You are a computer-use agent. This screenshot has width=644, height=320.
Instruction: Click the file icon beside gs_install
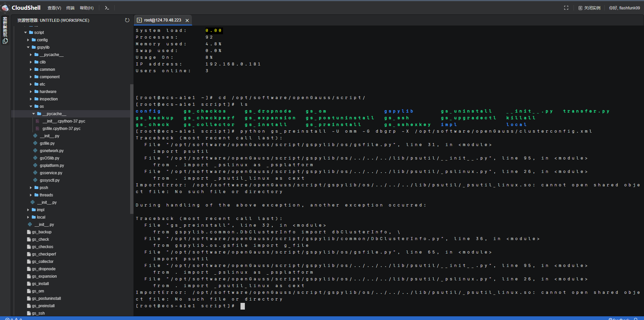pos(29,284)
